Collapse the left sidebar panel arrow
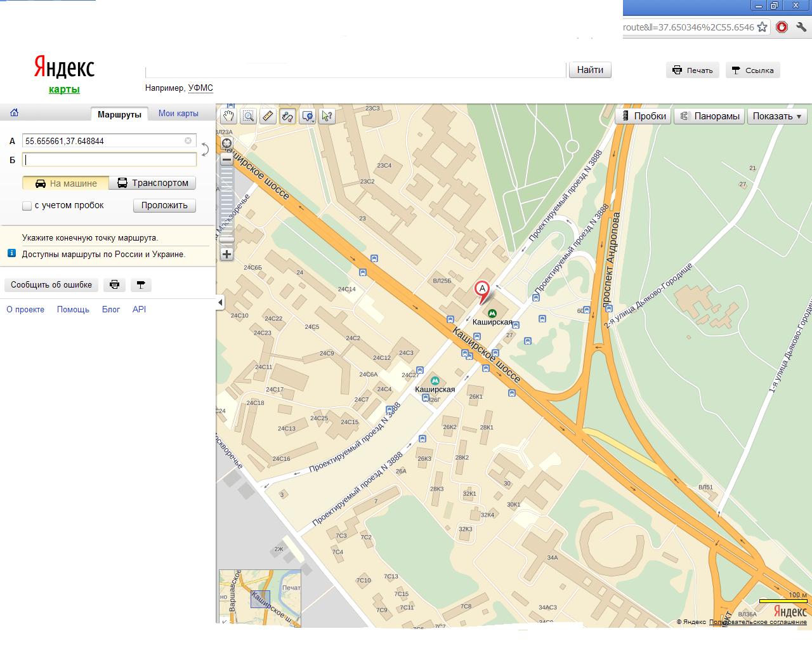812x650 pixels. coord(220,302)
